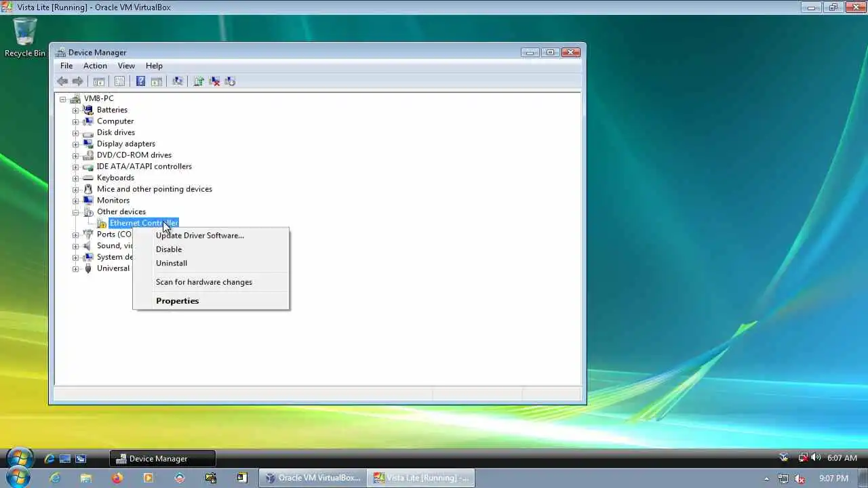The width and height of the screenshot is (868, 488).
Task: Expand the Display adapters category
Action: click(75, 144)
